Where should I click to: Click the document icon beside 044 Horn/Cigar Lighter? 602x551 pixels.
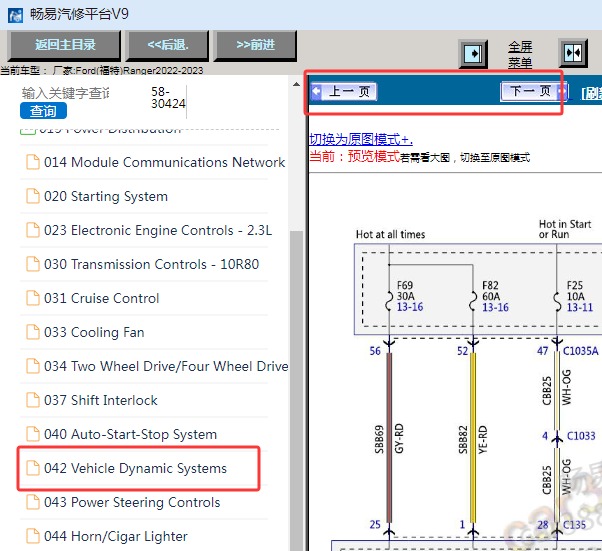pyautogui.click(x=33, y=536)
